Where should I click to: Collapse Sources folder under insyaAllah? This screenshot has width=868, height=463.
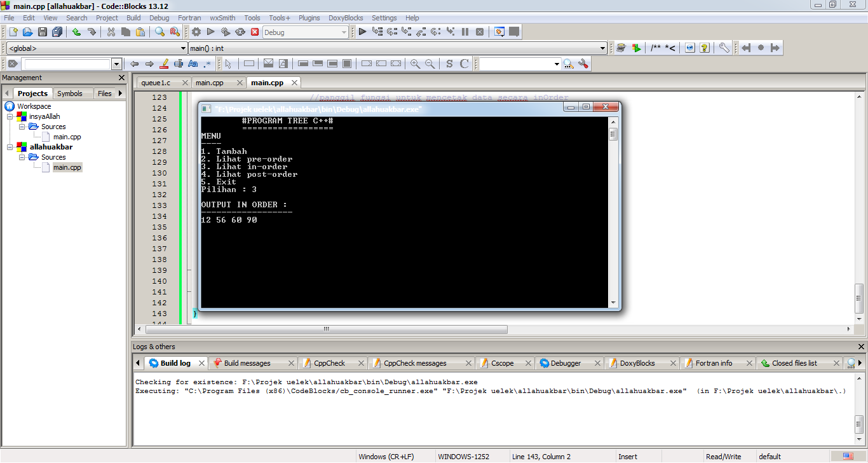tap(22, 127)
